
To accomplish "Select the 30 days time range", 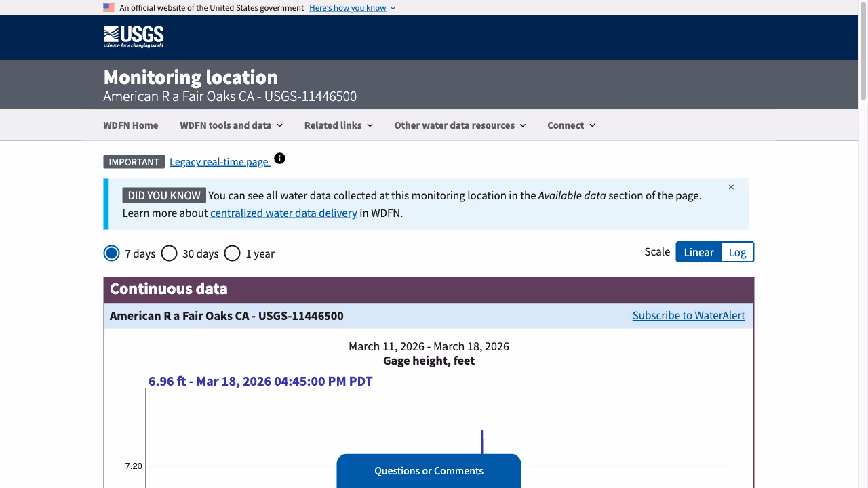I will [169, 253].
